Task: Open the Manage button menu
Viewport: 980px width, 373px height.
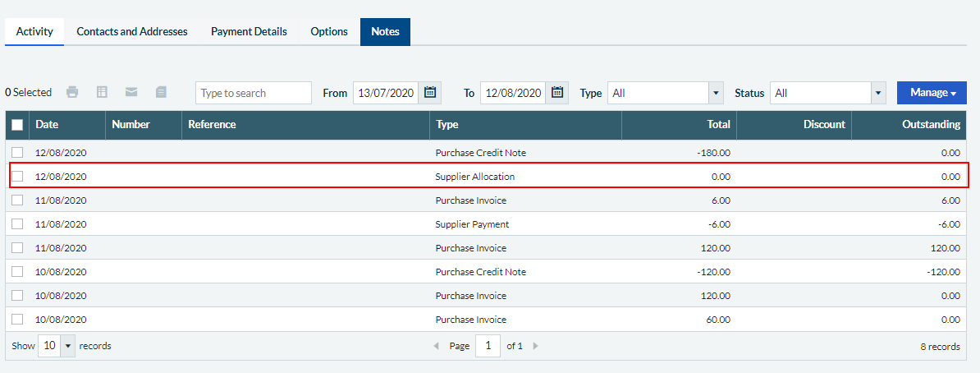Action: click(932, 93)
